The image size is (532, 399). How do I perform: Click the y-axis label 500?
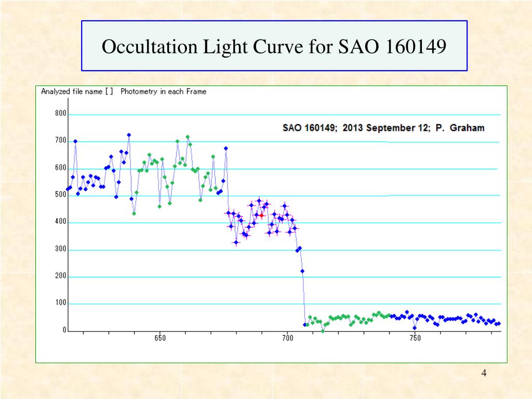click(61, 194)
